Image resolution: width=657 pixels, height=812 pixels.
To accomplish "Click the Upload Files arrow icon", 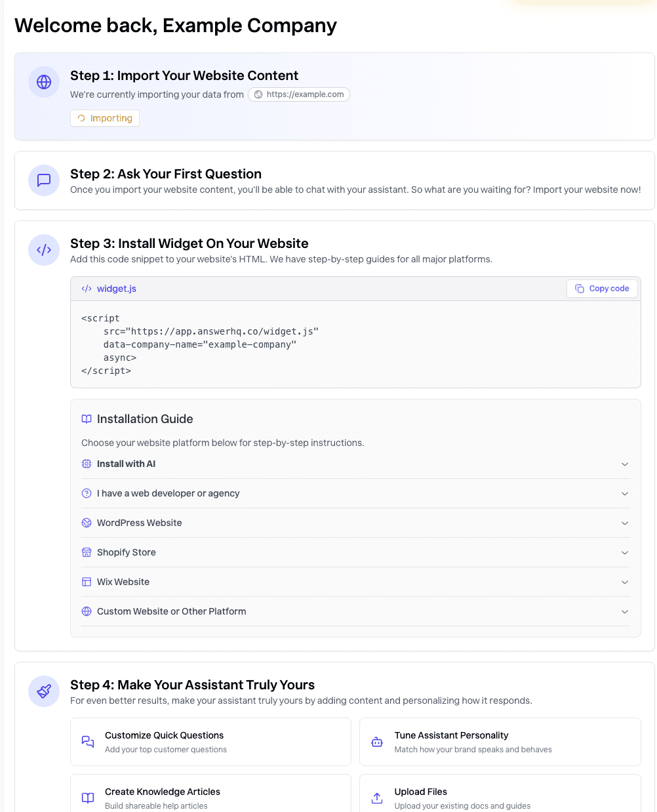I will click(x=377, y=798).
